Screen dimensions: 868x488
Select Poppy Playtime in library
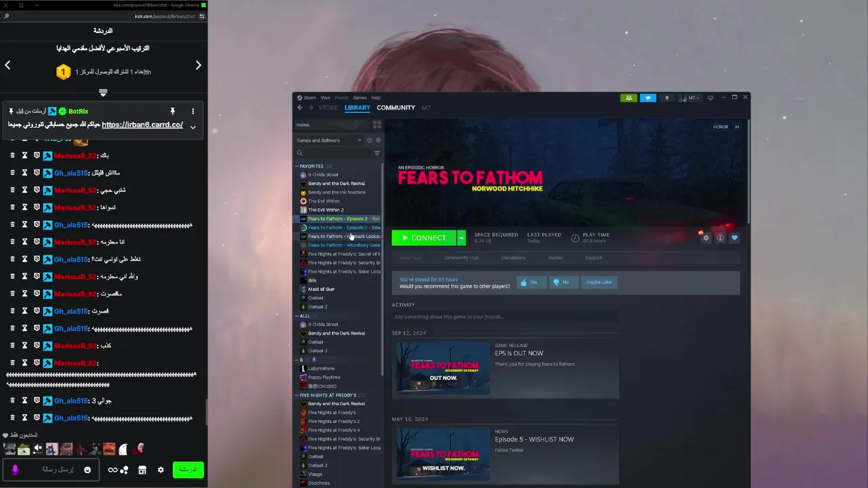324,378
